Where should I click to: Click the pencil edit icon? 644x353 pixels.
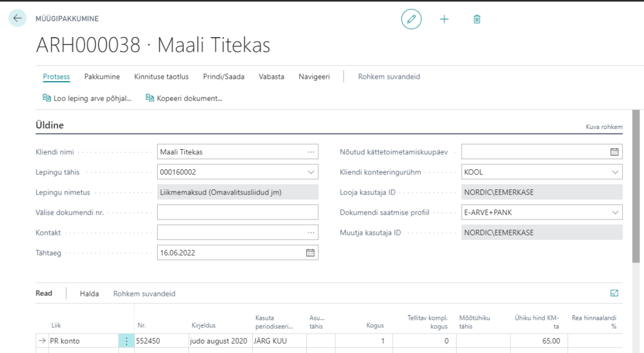click(411, 19)
